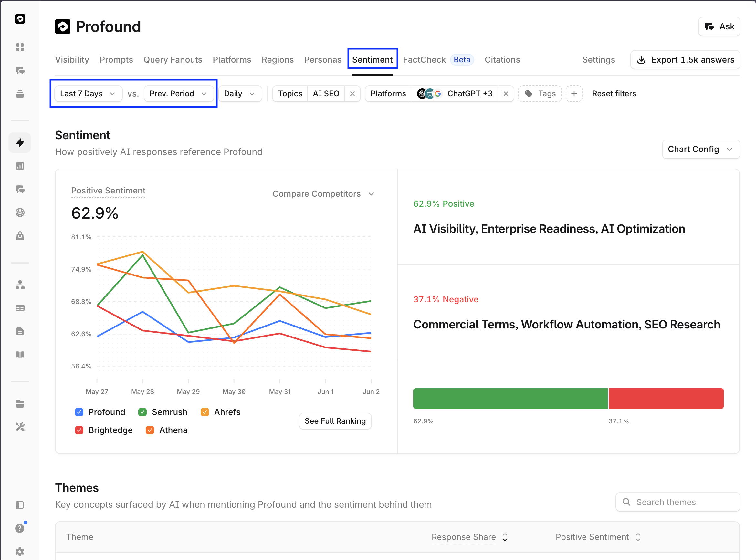Image resolution: width=756 pixels, height=560 pixels.
Task: Remove the AI SEO topic filter
Action: point(352,94)
